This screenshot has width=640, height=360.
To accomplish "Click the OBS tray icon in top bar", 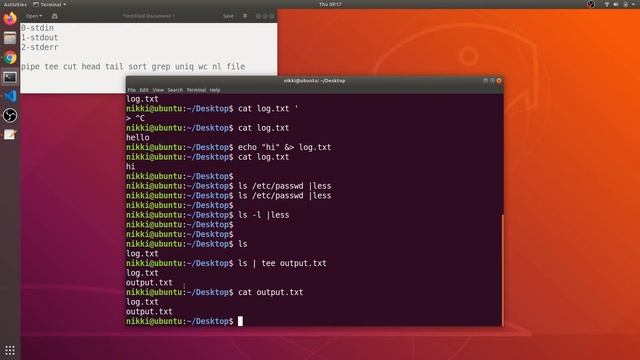I will click(x=591, y=4).
